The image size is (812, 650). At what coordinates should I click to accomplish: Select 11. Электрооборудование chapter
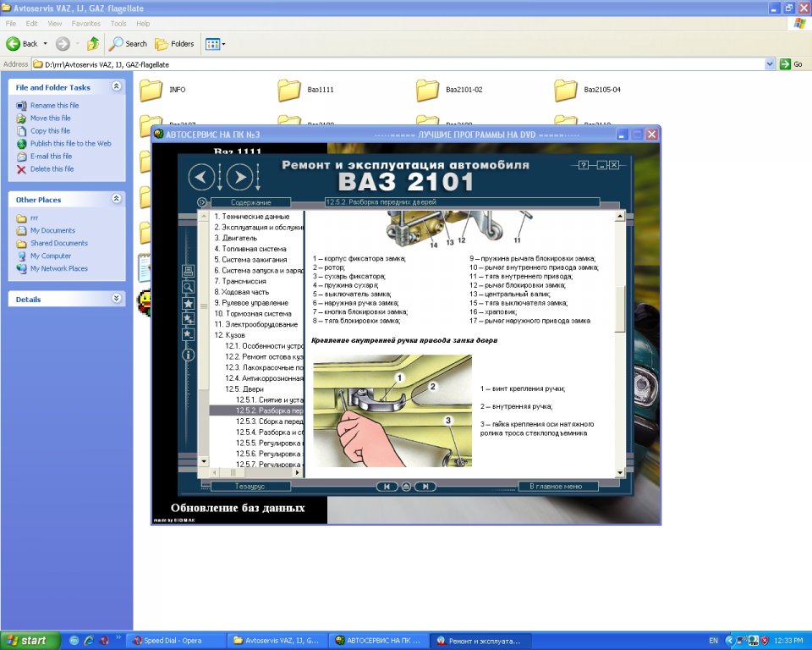[255, 324]
